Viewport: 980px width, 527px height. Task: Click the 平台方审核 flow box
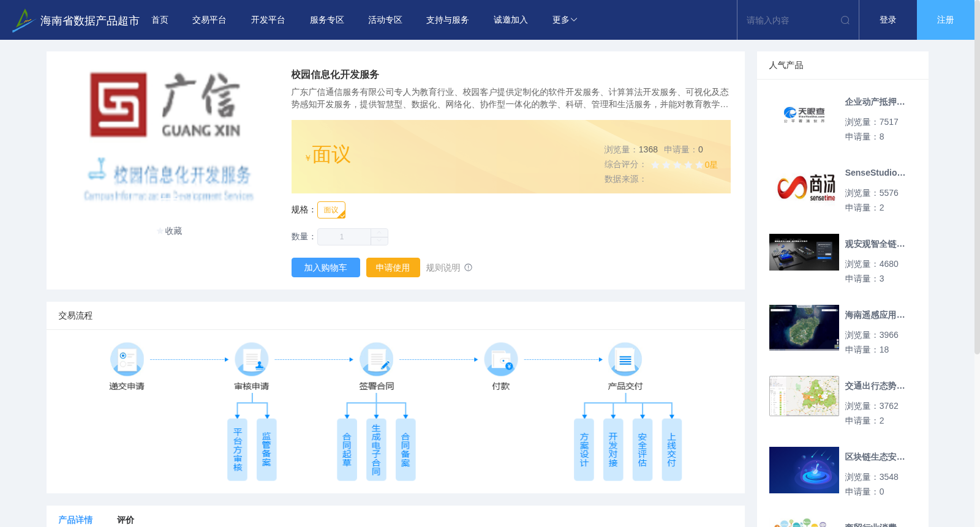pyautogui.click(x=238, y=450)
